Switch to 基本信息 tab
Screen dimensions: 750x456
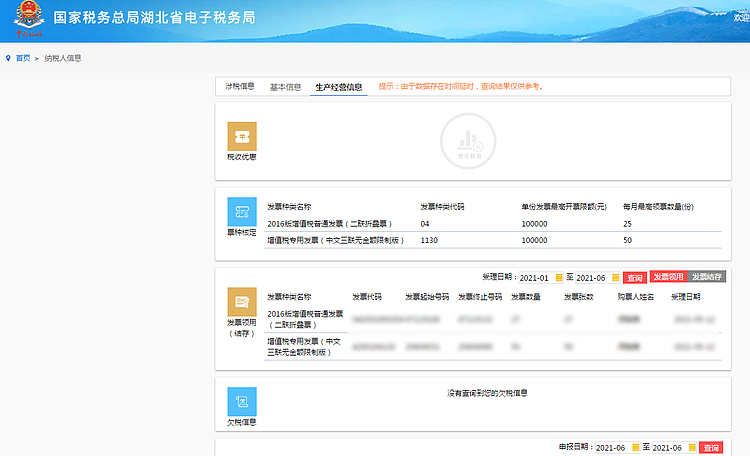tap(286, 87)
